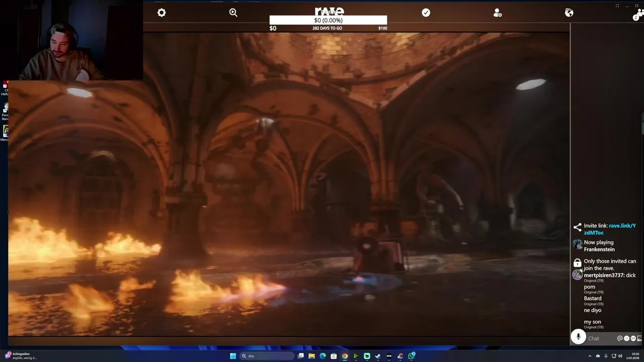Click the Windows taskbar search box 'Ara'
Viewport: 644px width, 362px height.
tap(267, 356)
